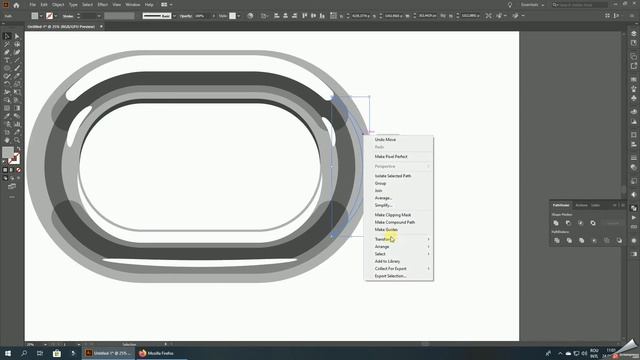Open the brush definition dropdown

pos(174,16)
